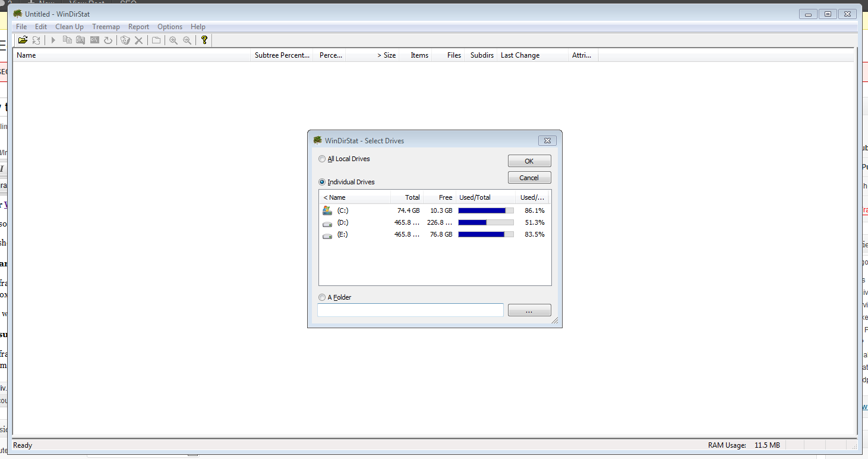Image resolution: width=868 pixels, height=459 pixels.
Task: Click the 10.3 GB free value
Action: [441, 210]
